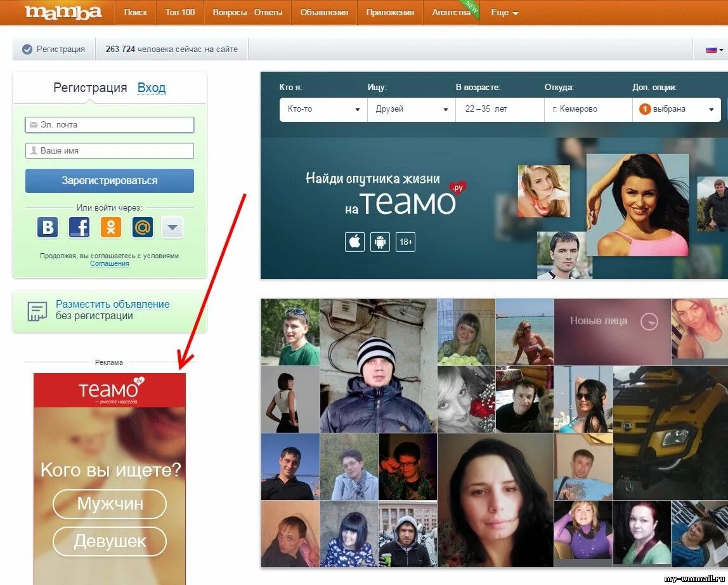Click the Новые лица tile

coord(613,332)
